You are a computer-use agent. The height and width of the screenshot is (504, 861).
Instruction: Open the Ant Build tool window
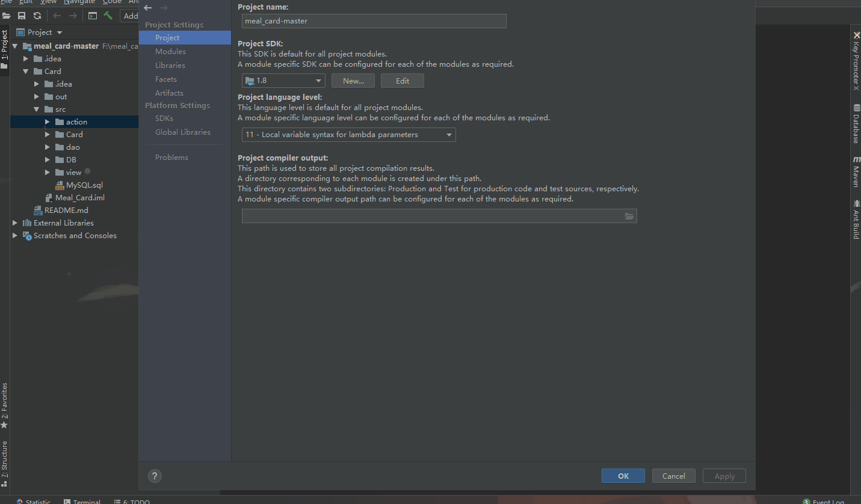(x=856, y=219)
